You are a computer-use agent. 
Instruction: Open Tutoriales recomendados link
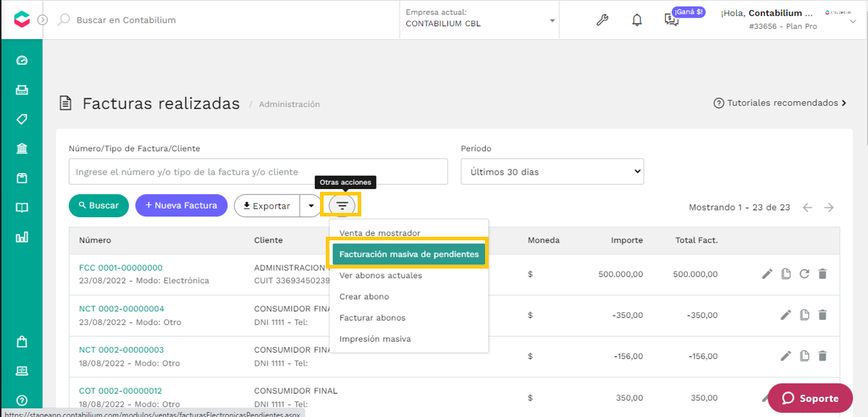pyautogui.click(x=780, y=103)
